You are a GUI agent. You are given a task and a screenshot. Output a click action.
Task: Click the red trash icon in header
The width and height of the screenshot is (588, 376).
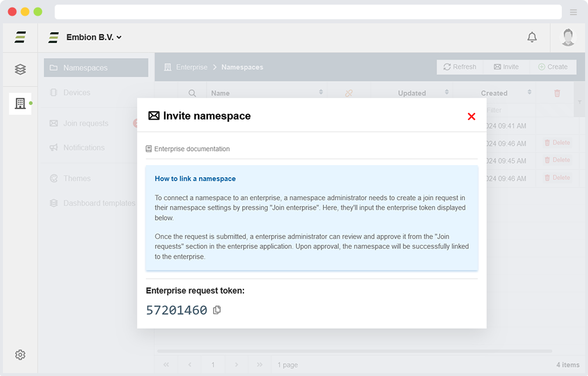(x=557, y=93)
